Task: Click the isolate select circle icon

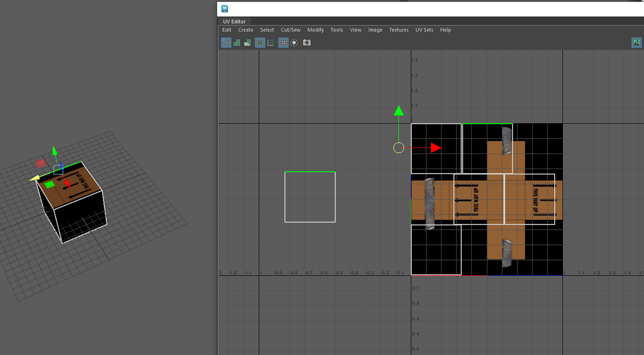Action: coord(294,43)
